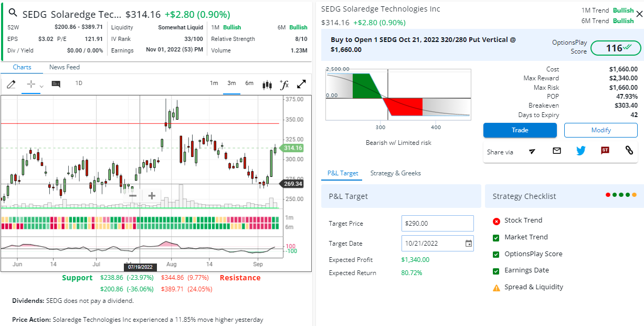Click the Somewhat Liquid liquidity value
This screenshot has width=644, height=326.
point(181,27)
